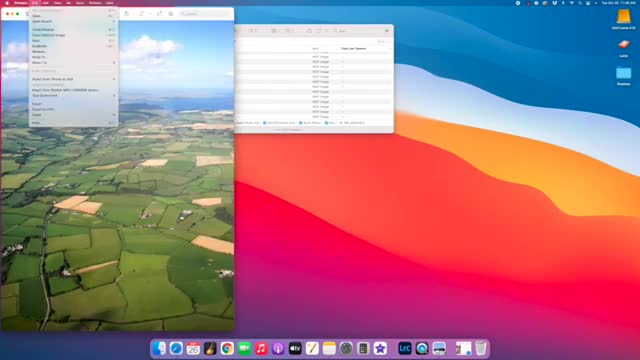Open Finder from the Dock
Viewport: 640px width, 360px height.
click(x=159, y=348)
